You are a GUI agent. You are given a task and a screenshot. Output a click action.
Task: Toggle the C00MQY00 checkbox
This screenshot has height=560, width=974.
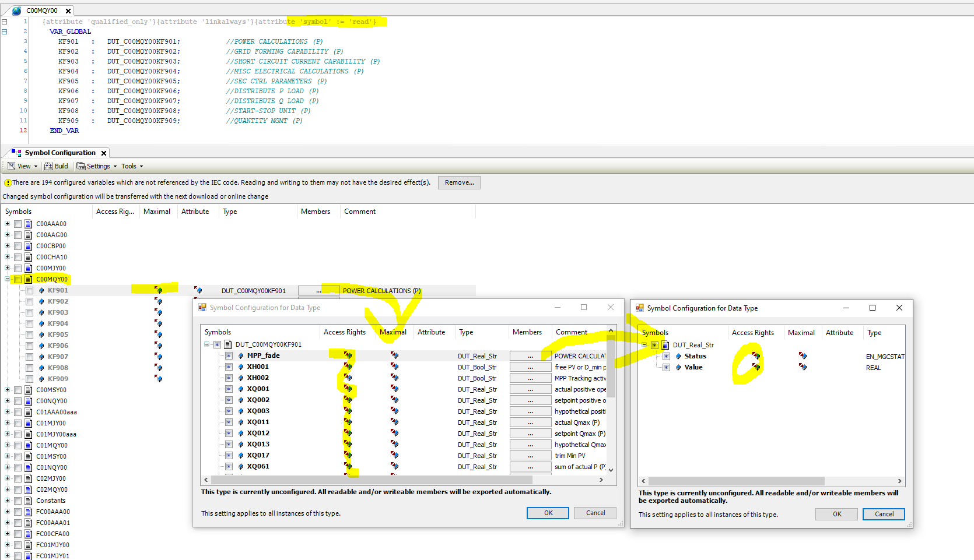(18, 279)
